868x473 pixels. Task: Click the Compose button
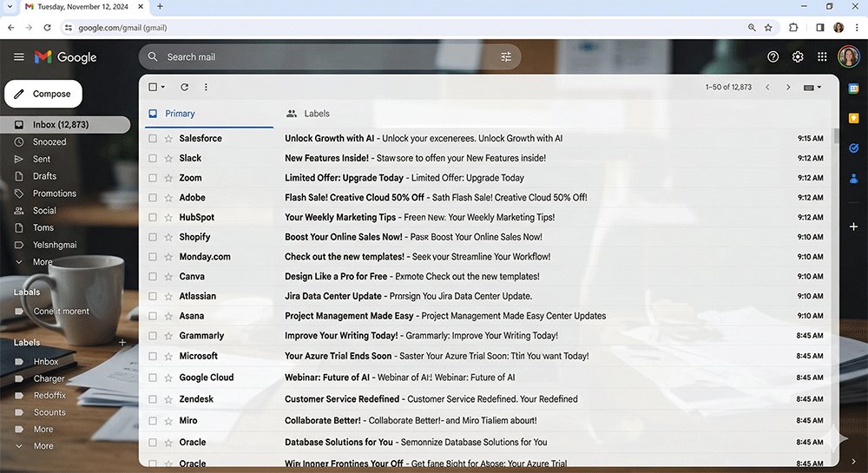click(x=43, y=94)
